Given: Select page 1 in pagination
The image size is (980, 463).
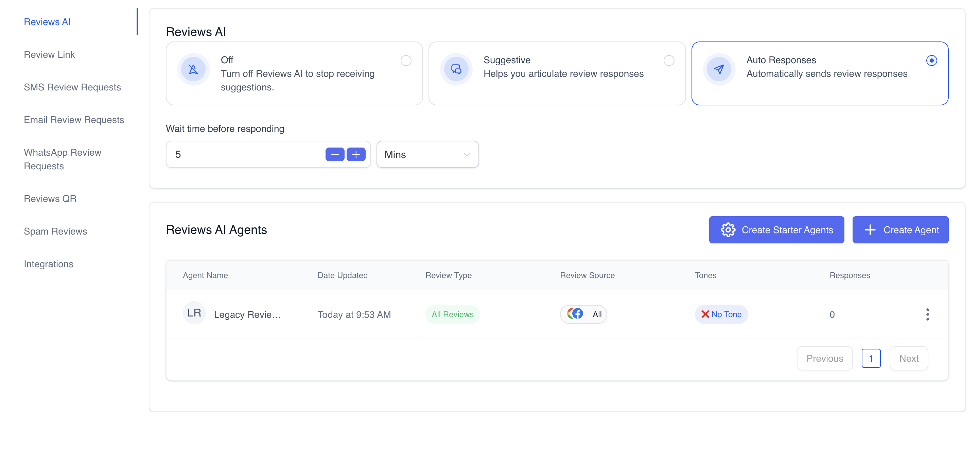Looking at the screenshot, I should point(871,358).
